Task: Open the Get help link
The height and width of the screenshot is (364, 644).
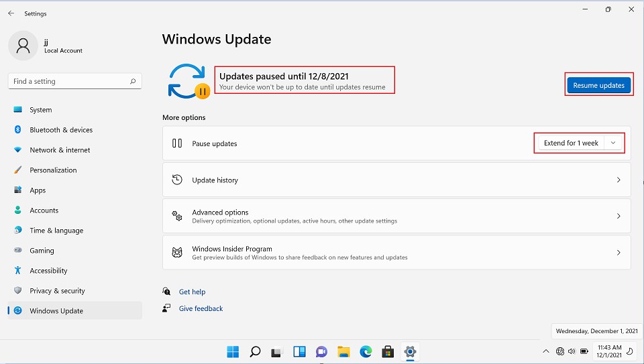Action: (x=192, y=292)
